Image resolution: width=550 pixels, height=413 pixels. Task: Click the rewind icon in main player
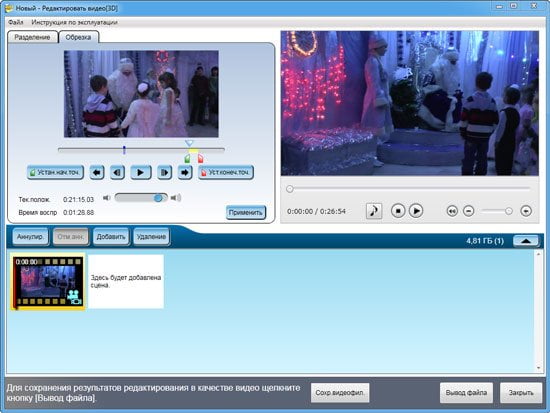tap(452, 211)
